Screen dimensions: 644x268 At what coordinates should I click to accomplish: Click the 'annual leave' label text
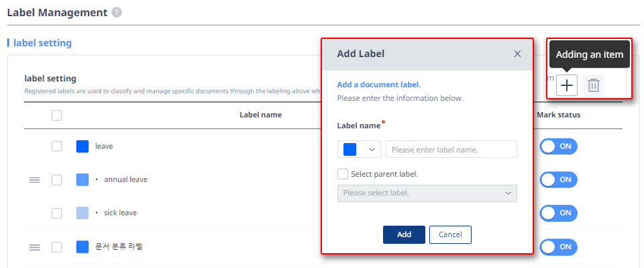pyautogui.click(x=125, y=179)
